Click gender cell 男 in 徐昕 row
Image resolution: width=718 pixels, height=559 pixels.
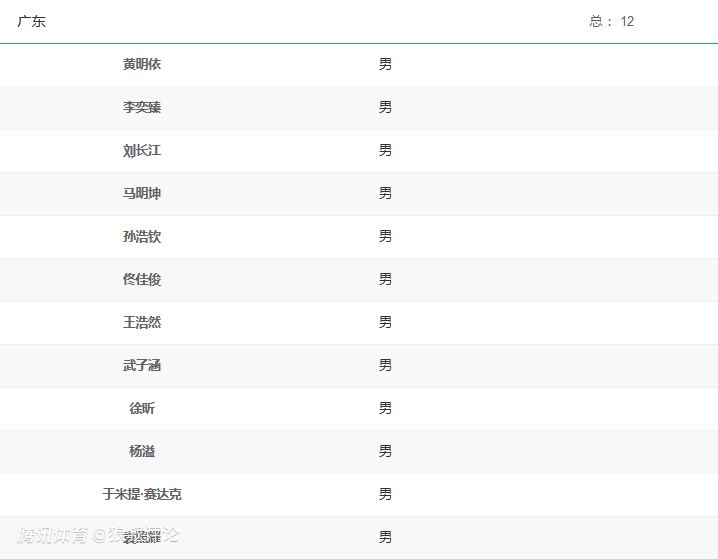385,408
